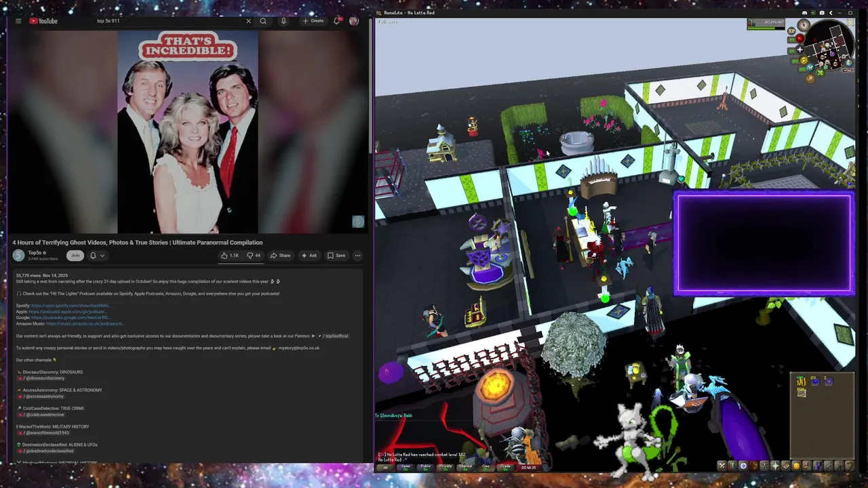Screen dimensions: 868x488
Task: Open the Prayer star tab
Action: (x=775, y=466)
